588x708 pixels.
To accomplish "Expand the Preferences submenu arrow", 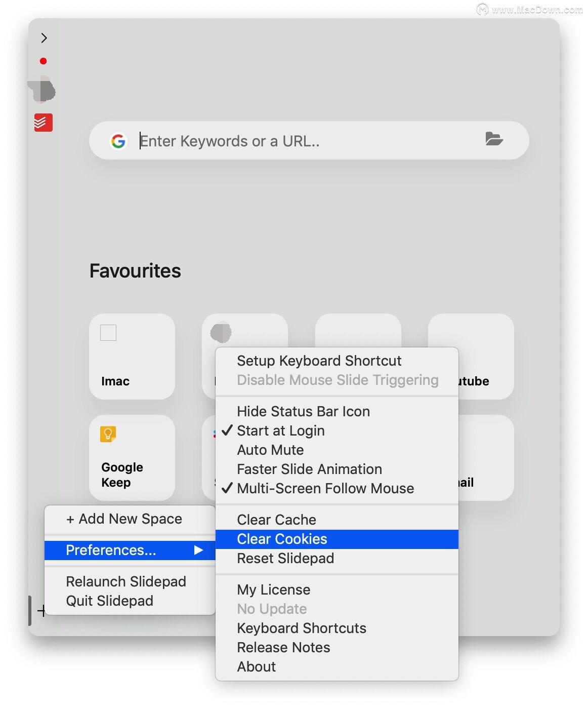I will pos(199,550).
